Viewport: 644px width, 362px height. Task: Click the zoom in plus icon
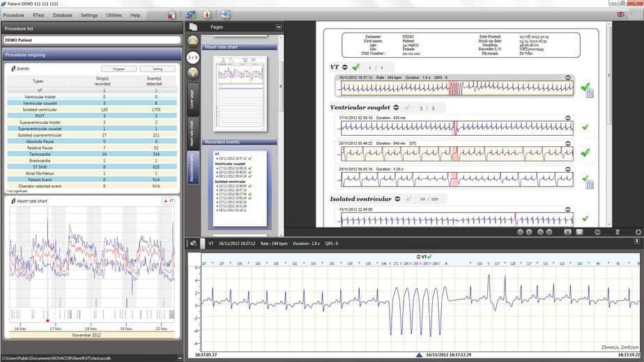pyautogui.click(x=638, y=232)
